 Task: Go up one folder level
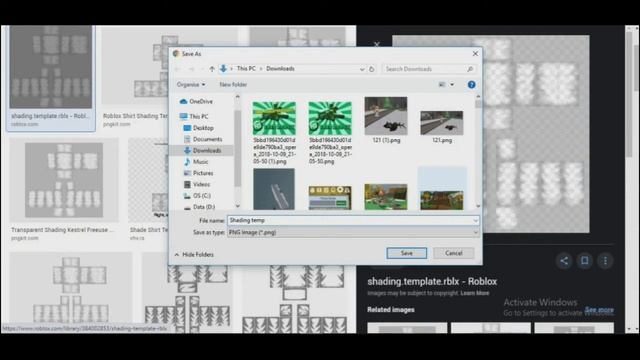pos(212,69)
